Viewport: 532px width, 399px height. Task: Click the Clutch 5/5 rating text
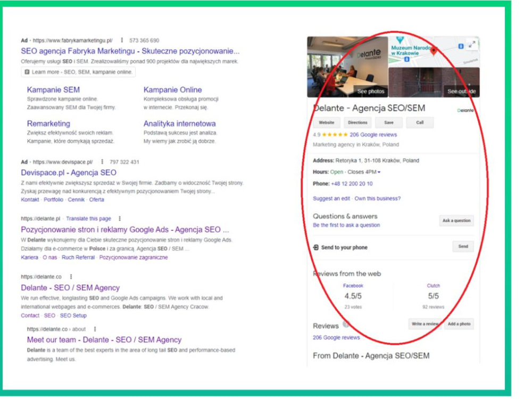tap(433, 296)
